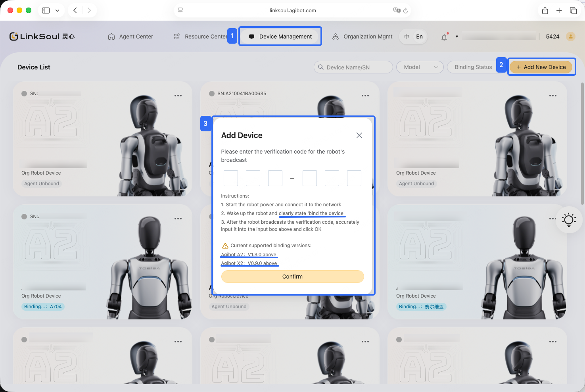Close the Add Device dialog

359,135
